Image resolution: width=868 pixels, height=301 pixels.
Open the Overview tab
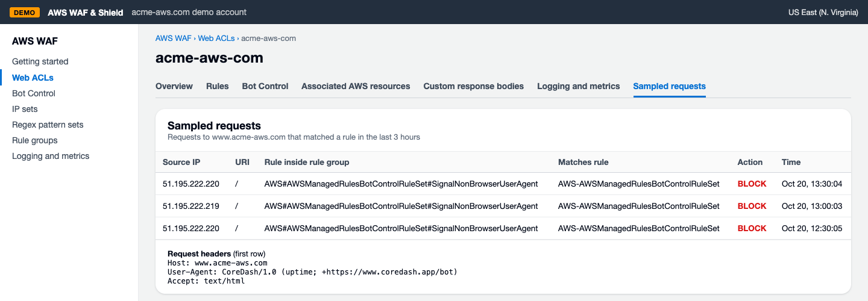click(x=174, y=86)
